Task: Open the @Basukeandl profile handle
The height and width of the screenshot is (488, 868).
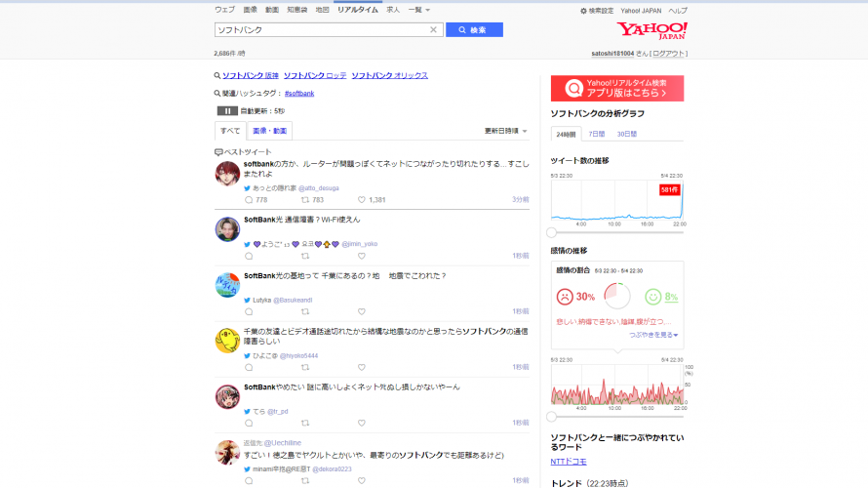Action: [293, 301]
